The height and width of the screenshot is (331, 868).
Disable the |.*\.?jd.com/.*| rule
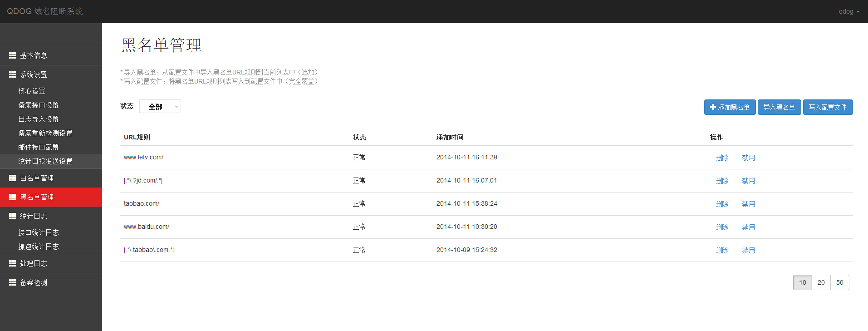(x=748, y=181)
